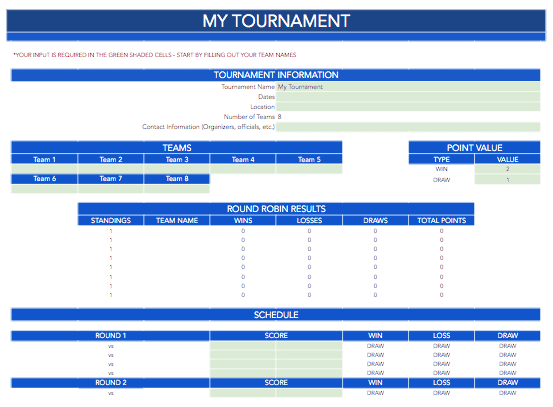Click first-row total points value 0
This screenshot has width=553, height=407.
(441, 231)
